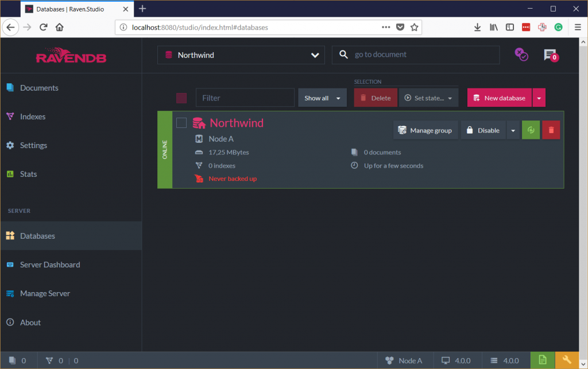Delete the Northwind database with the red trash icon
588x369 pixels.
point(551,130)
